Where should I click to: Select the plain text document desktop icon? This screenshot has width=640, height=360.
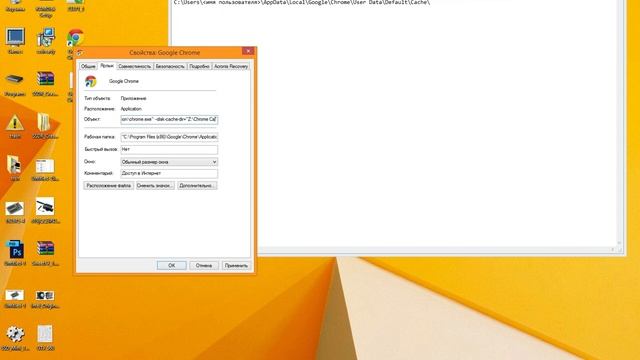click(45, 334)
